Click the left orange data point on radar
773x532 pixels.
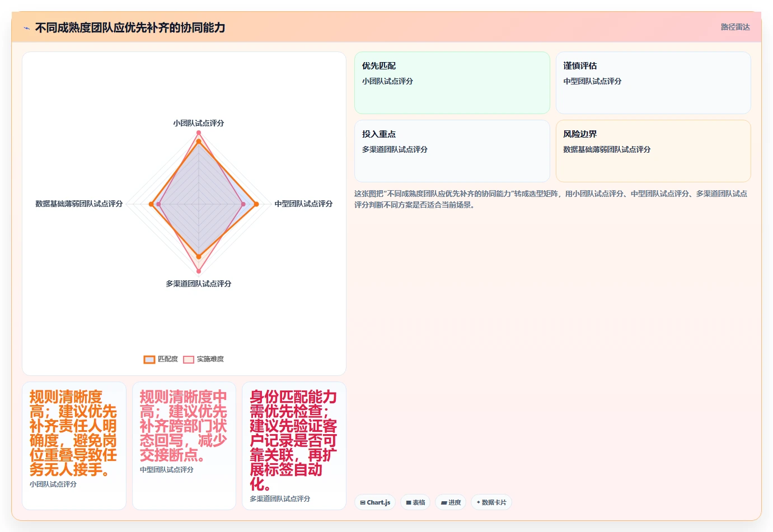[151, 204]
